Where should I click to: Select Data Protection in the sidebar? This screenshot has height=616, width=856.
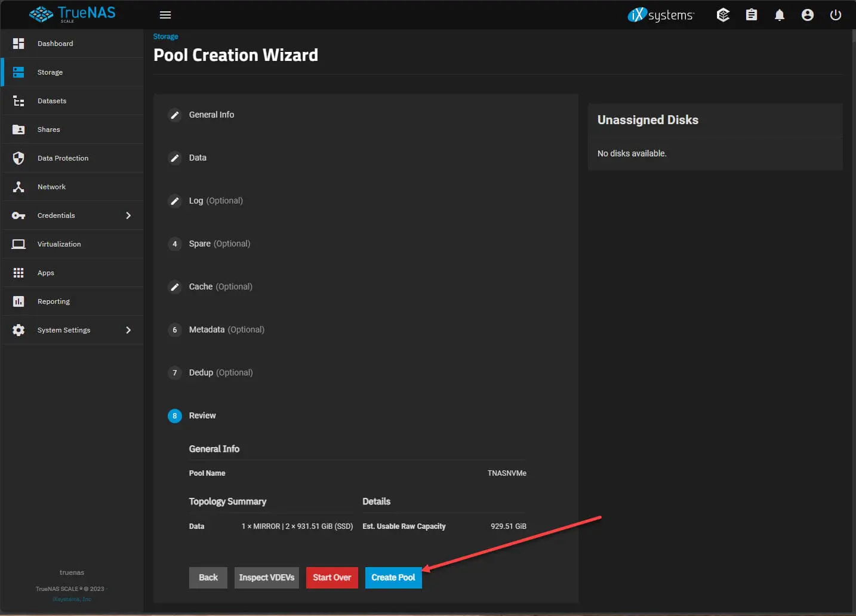[x=63, y=158]
